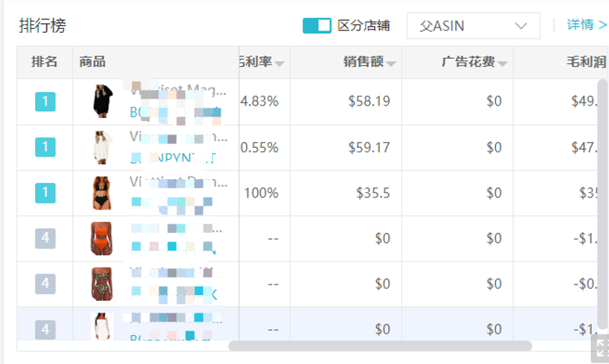Screen dimensions: 609x364
Task: Open the 详情 link
Action: pos(587,25)
